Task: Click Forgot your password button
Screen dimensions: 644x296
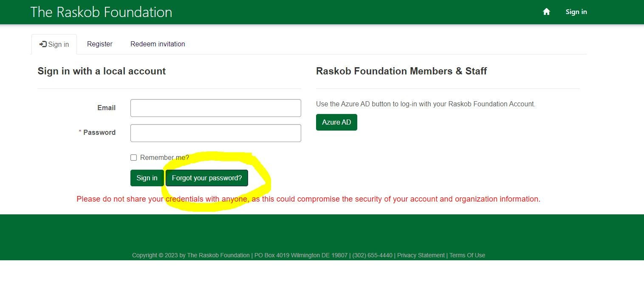Action: [x=206, y=178]
